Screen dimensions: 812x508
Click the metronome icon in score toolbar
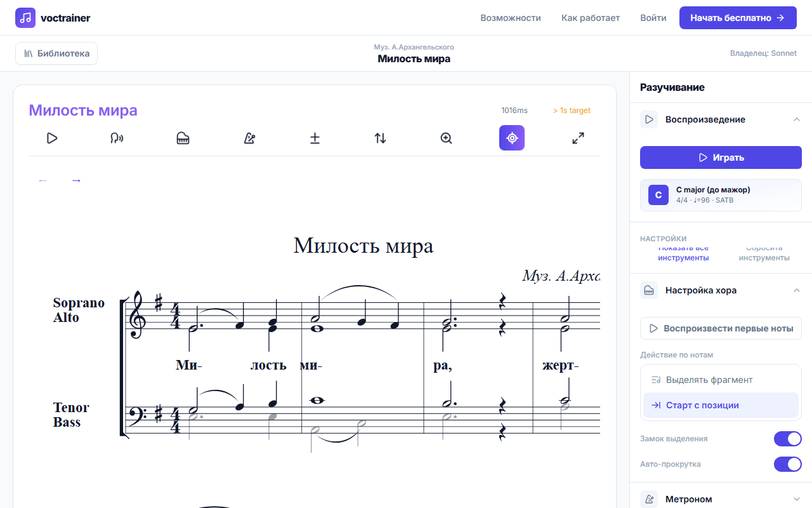pos(249,138)
